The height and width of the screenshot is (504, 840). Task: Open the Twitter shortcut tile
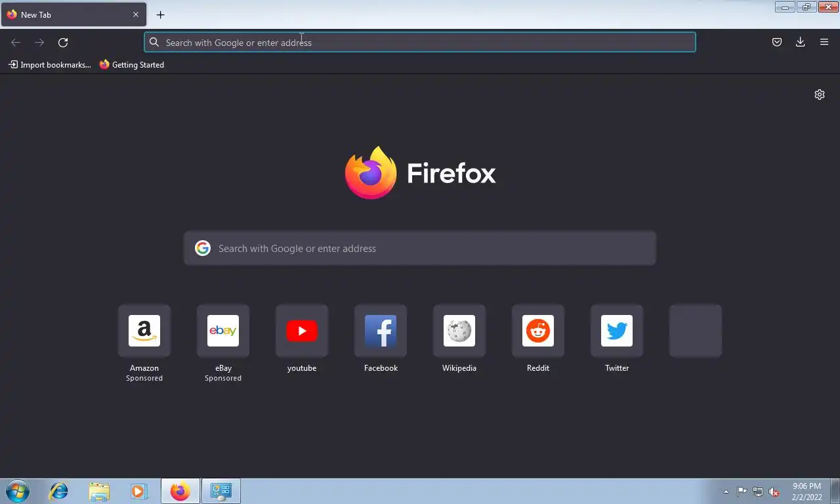tap(617, 331)
